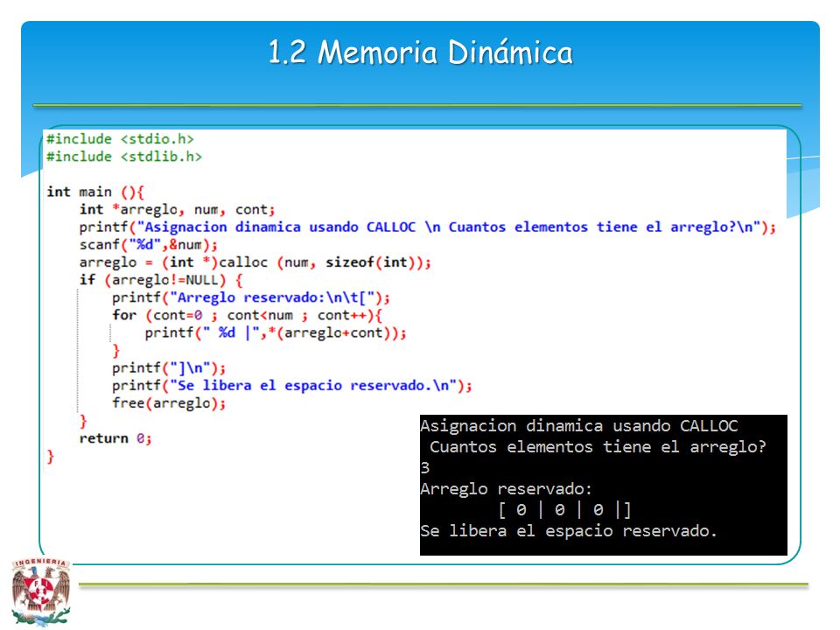Click the closing brace of main function
840x630 pixels.
(x=51, y=457)
